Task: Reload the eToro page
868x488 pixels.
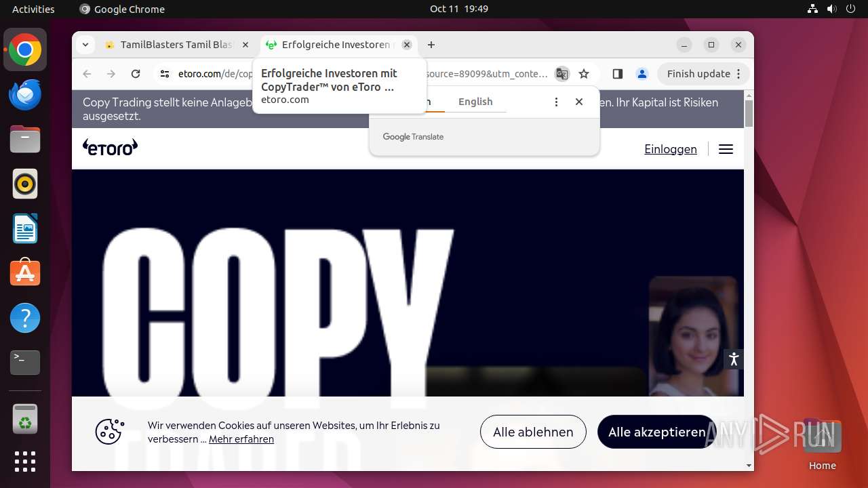Action: pyautogui.click(x=136, y=74)
